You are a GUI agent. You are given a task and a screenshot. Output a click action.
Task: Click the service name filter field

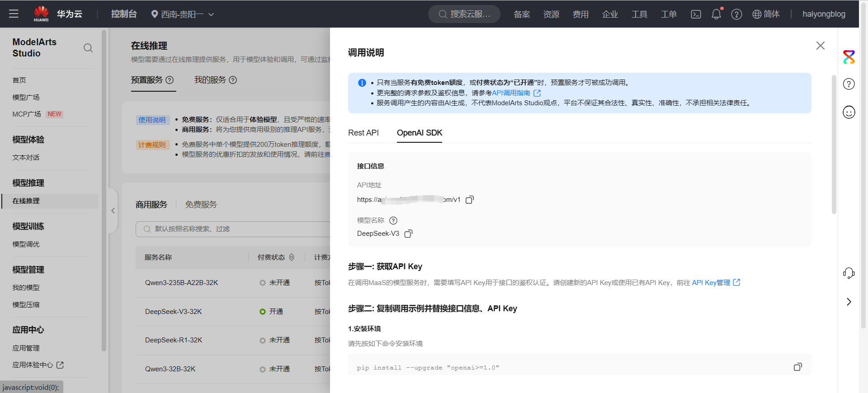point(233,229)
